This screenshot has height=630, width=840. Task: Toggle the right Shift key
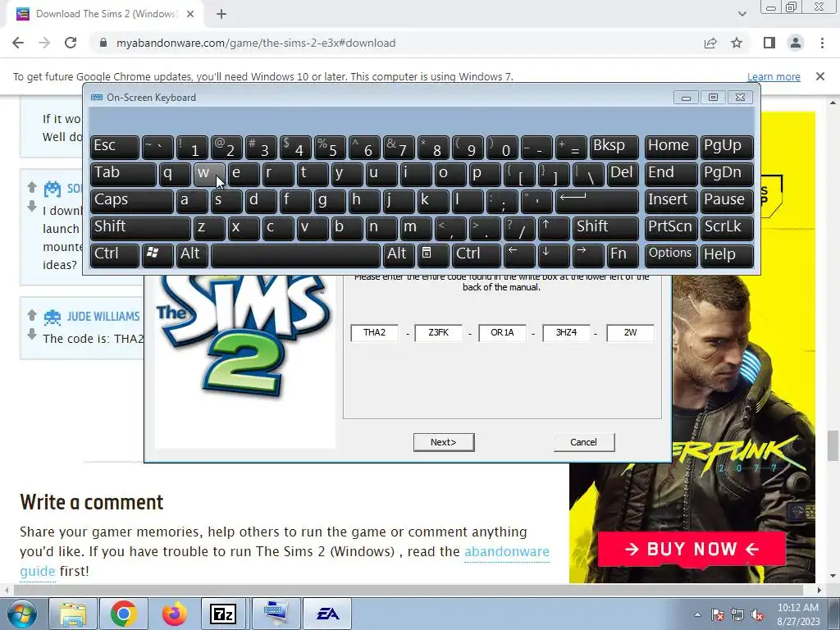coord(605,228)
